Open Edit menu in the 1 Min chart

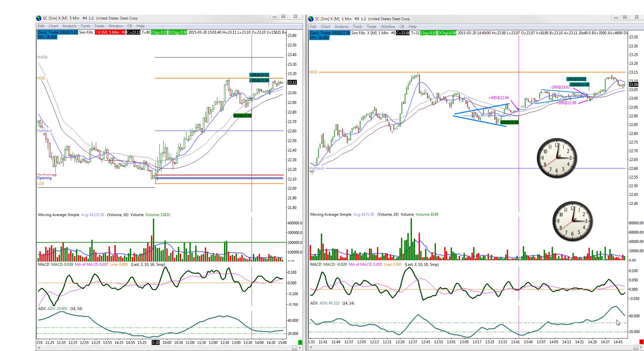[313, 27]
